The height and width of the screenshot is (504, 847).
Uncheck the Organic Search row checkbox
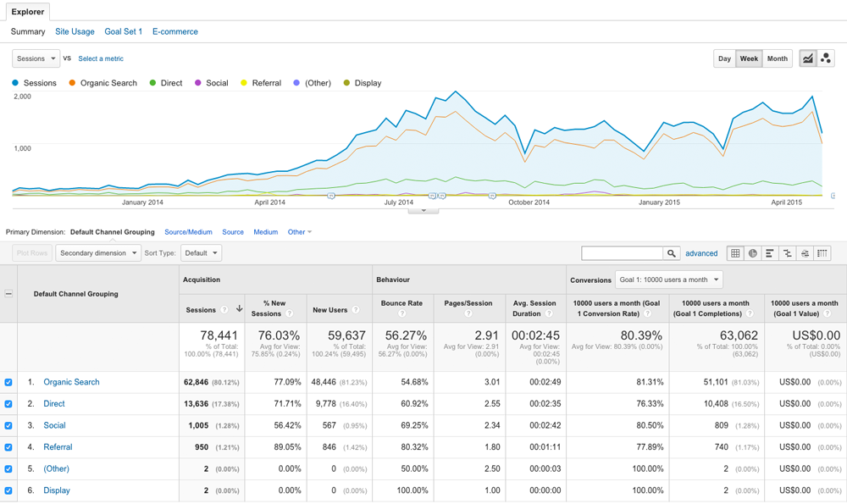click(8, 383)
